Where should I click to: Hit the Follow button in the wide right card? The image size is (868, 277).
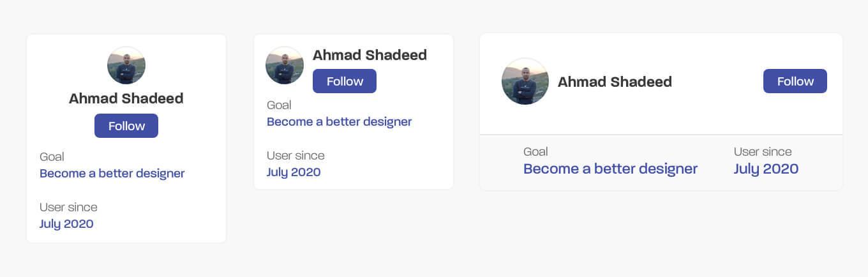pyautogui.click(x=795, y=81)
